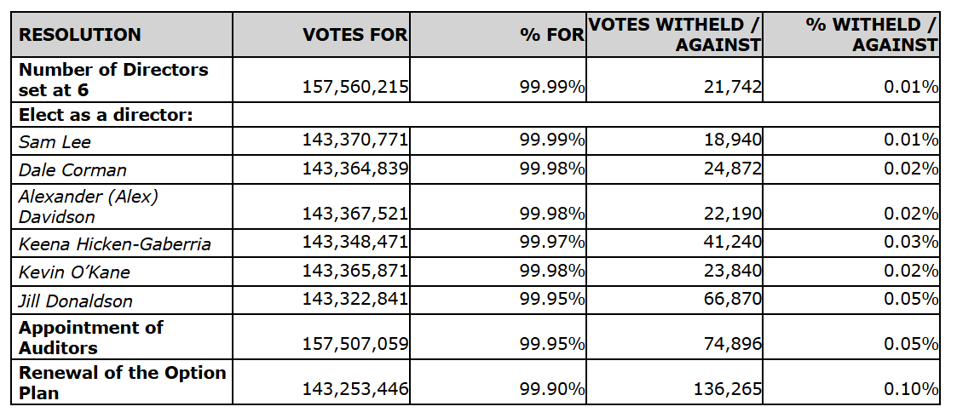Click the Jill Donaldson name cell
The image size is (980, 418).
click(x=76, y=301)
